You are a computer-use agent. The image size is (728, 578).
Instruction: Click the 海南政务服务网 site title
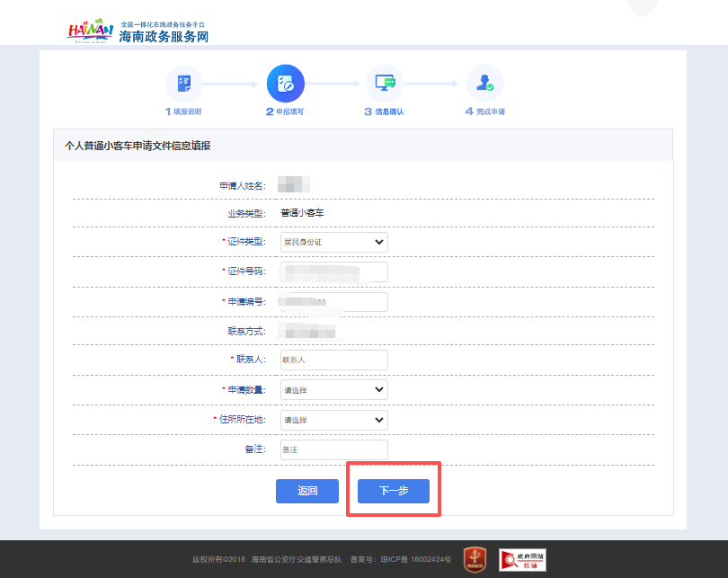tap(164, 37)
